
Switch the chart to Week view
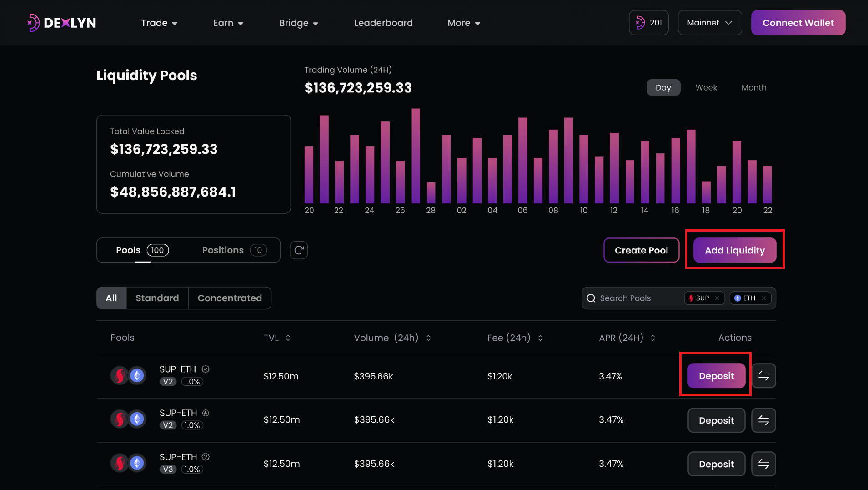click(706, 87)
